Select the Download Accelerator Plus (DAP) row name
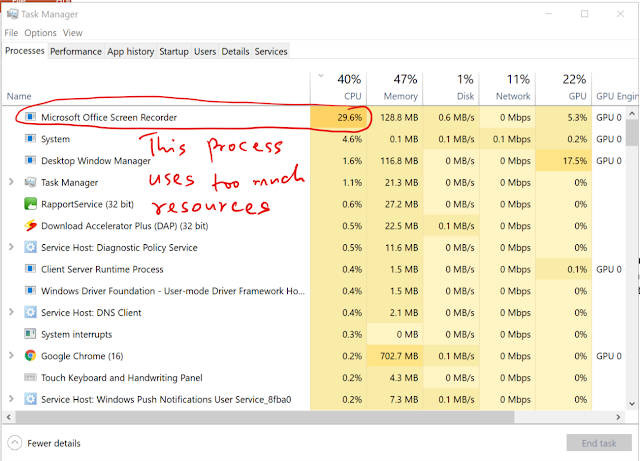The image size is (640, 461). click(124, 226)
